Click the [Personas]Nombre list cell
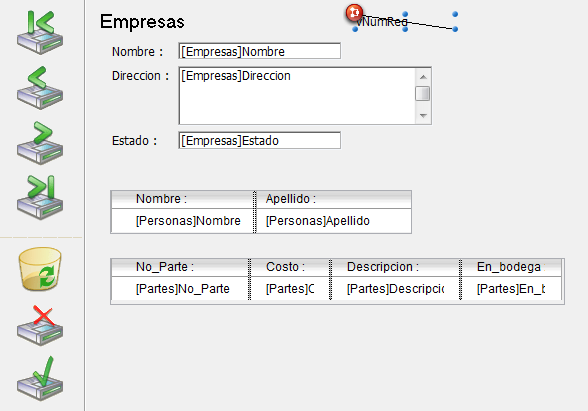The width and height of the screenshot is (588, 411). pyautogui.click(x=183, y=221)
